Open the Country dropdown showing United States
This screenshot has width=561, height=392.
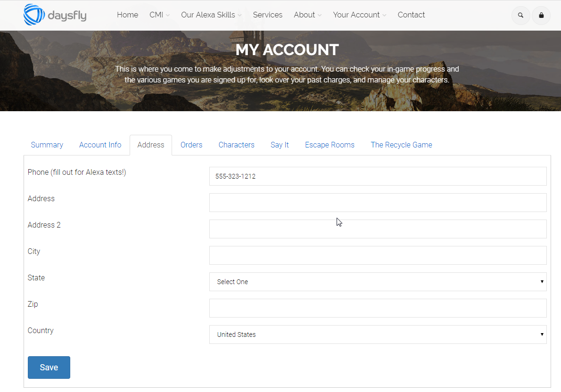point(378,335)
